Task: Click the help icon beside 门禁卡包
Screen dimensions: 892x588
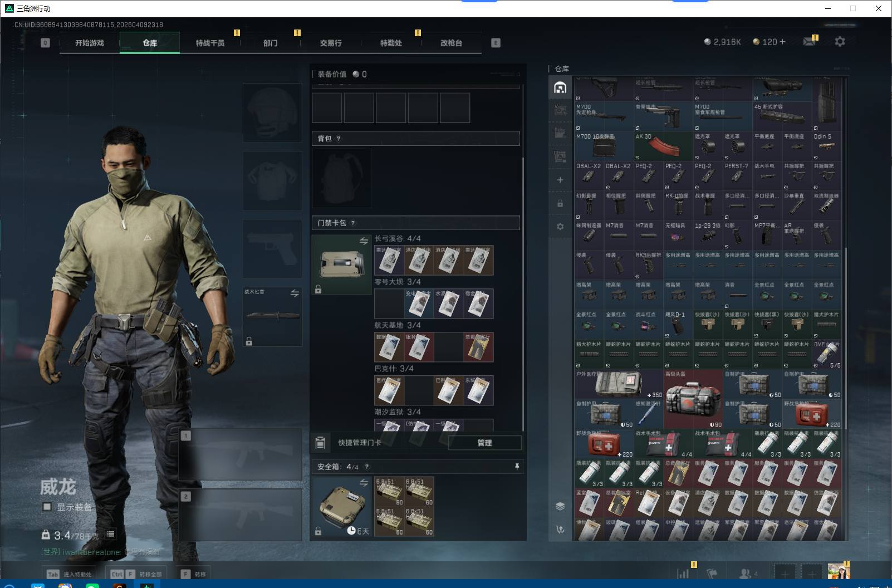Action: (x=353, y=223)
